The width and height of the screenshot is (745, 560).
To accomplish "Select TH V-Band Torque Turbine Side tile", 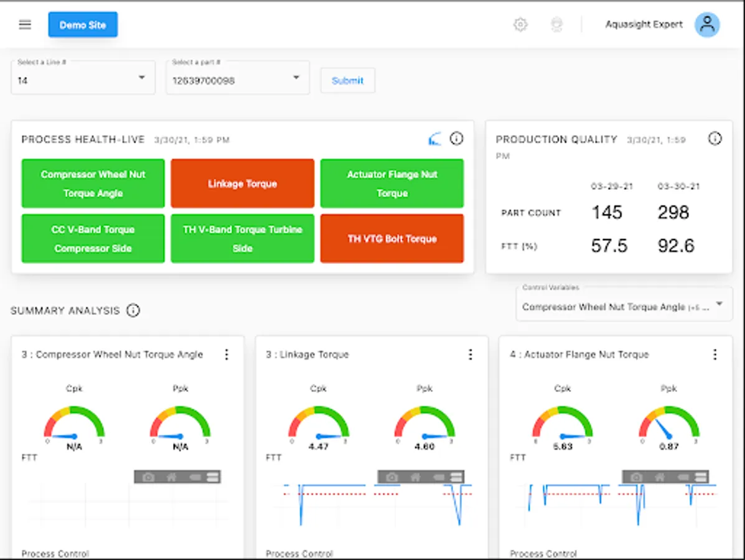I will (x=242, y=238).
